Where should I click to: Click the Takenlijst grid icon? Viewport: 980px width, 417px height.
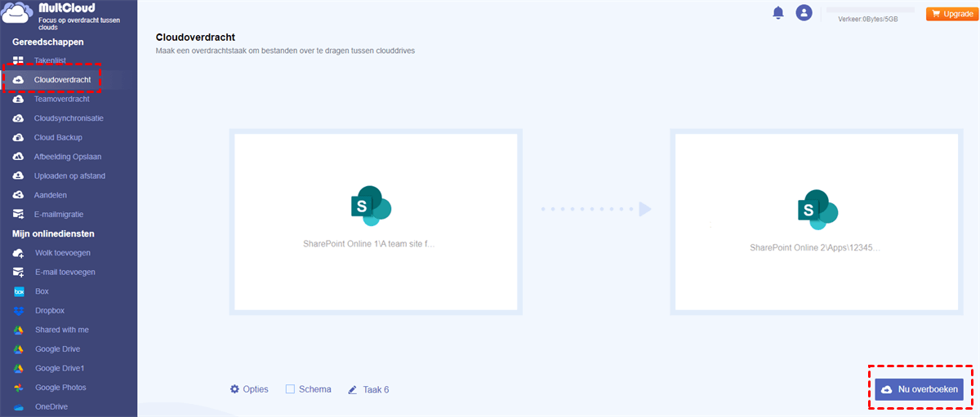[18, 60]
